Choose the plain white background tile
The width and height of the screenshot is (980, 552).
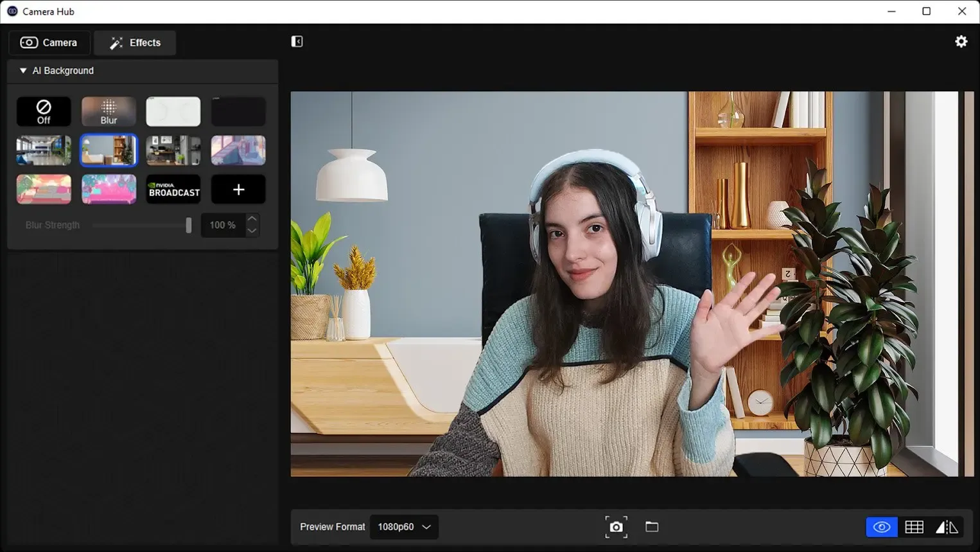click(173, 112)
